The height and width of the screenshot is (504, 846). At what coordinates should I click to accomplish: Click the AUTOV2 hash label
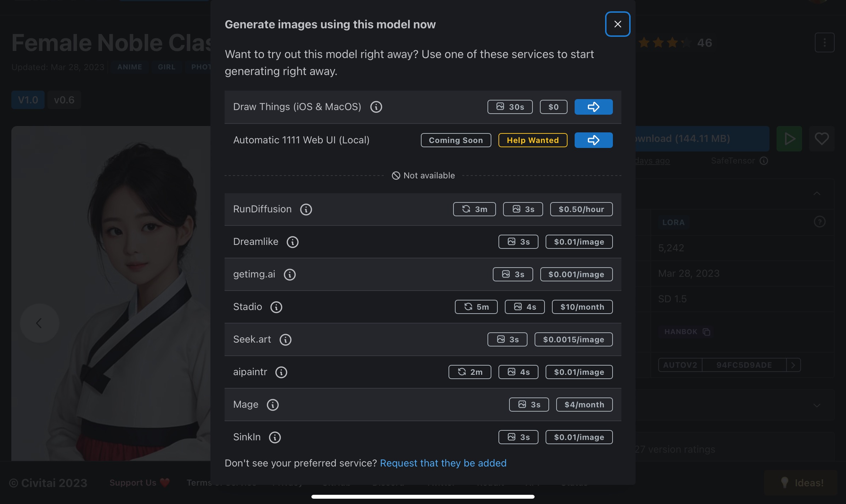pos(680,365)
